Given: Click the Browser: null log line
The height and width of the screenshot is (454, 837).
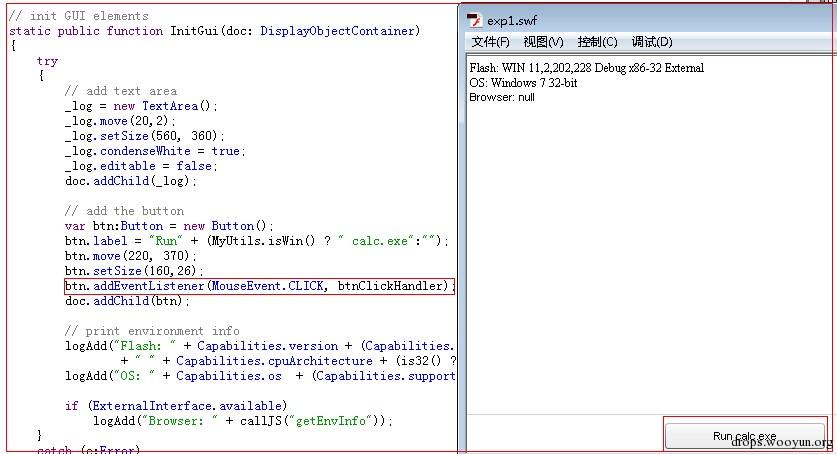Looking at the screenshot, I should (x=502, y=97).
